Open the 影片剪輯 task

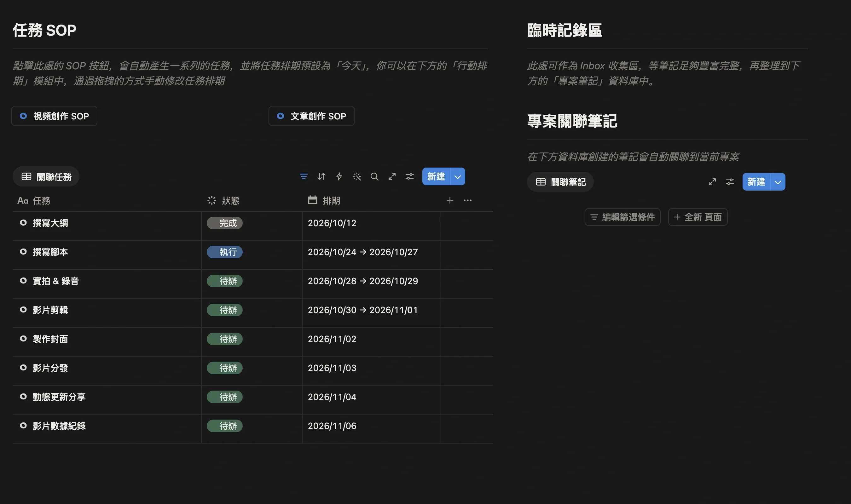50,310
